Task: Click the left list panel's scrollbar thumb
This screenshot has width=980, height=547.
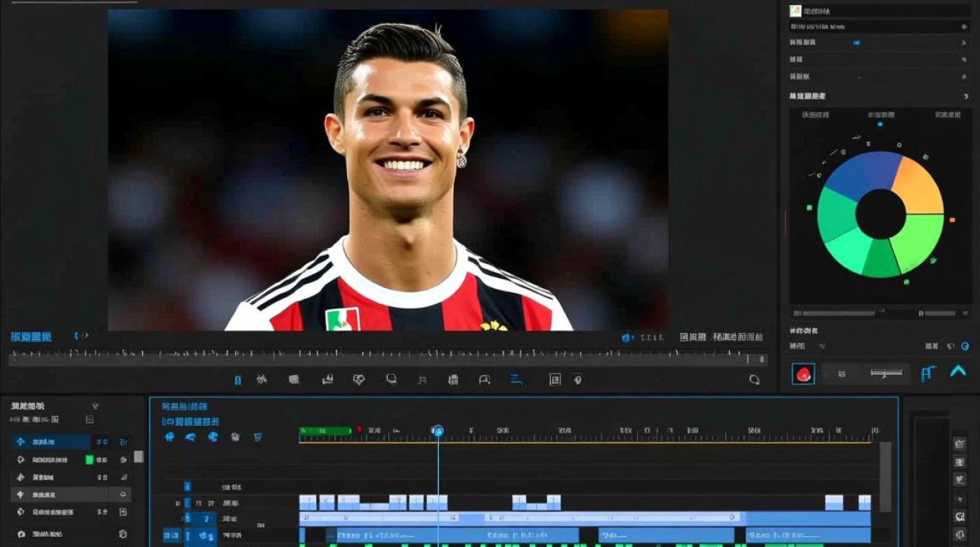Action: (139, 457)
